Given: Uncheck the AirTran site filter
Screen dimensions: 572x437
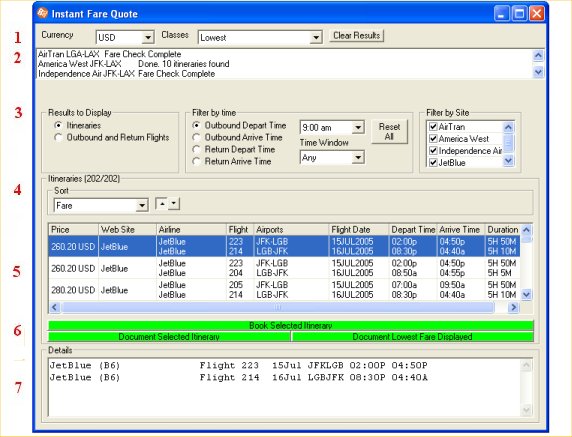Looking at the screenshot, I should (433, 127).
